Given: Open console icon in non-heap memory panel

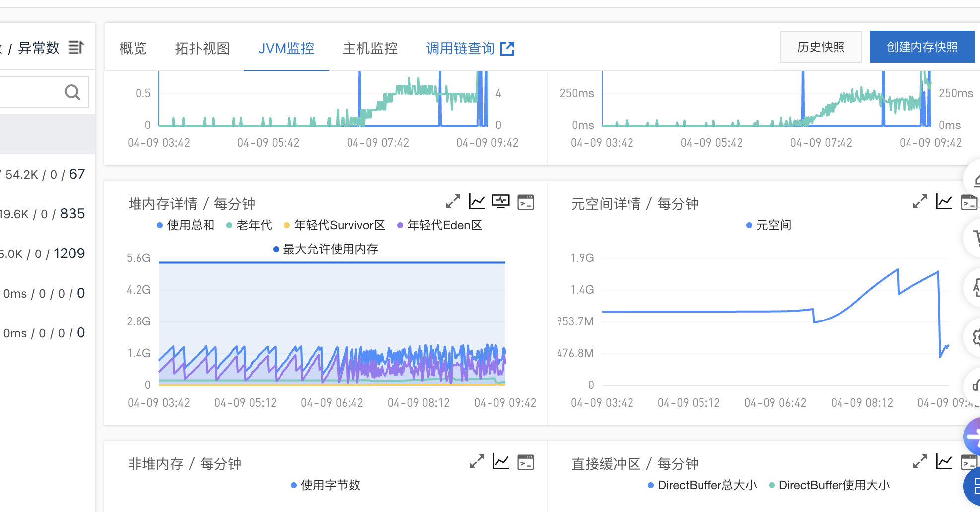Looking at the screenshot, I should click(526, 462).
